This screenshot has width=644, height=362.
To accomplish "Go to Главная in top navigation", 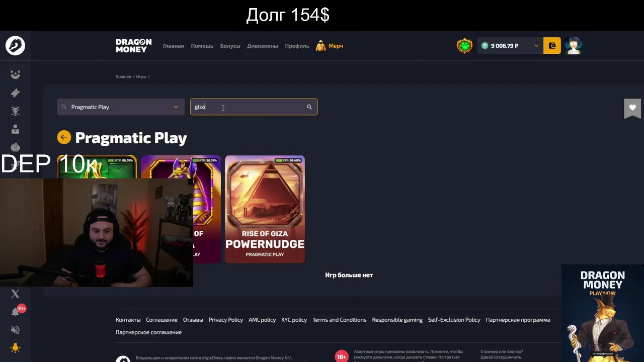I will coord(173,46).
